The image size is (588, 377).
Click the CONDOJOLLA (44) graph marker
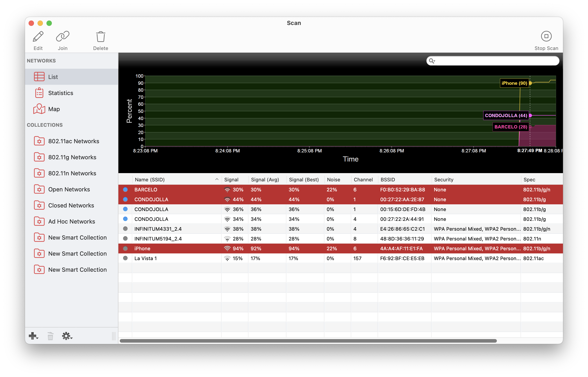(x=530, y=116)
